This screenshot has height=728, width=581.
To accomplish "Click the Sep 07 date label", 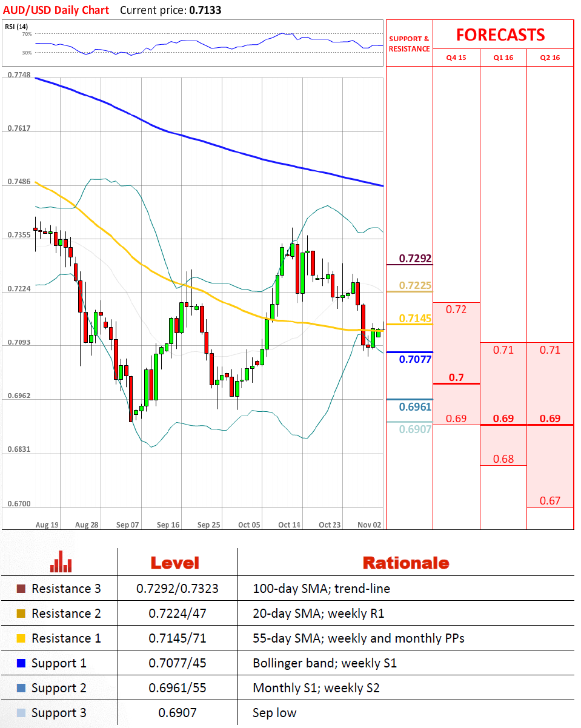I will click(128, 524).
